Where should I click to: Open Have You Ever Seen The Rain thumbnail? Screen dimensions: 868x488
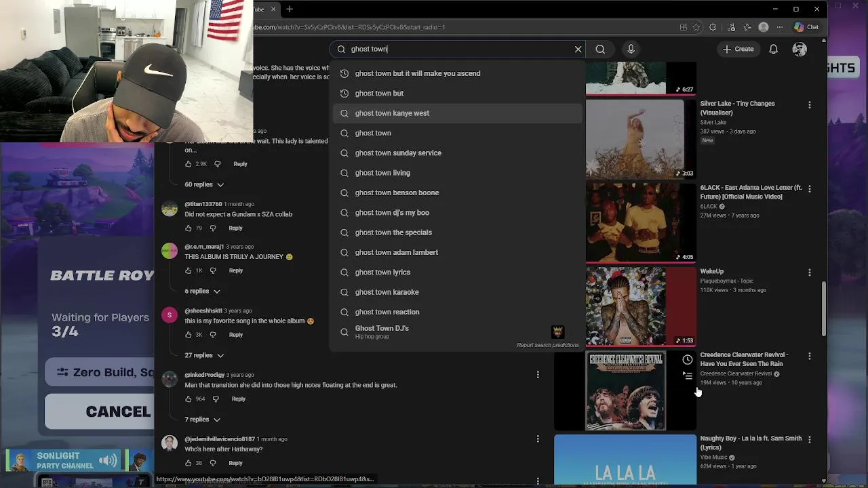click(625, 391)
